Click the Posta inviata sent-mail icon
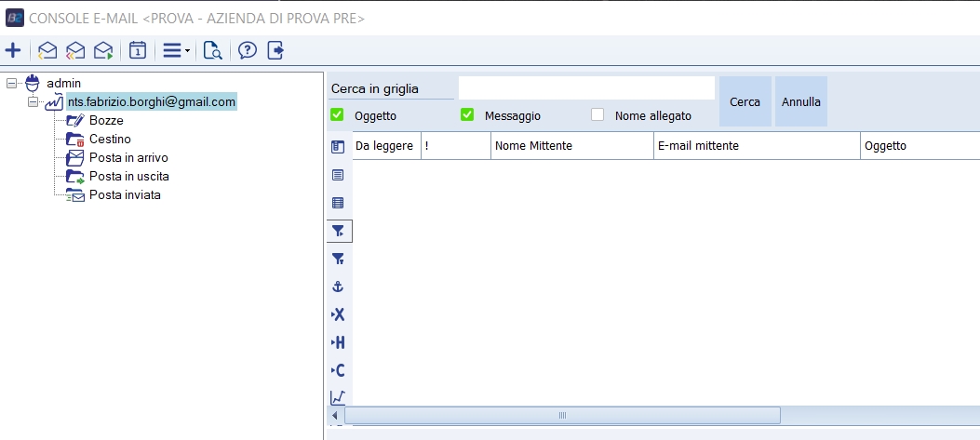980x440 pixels. pyautogui.click(x=75, y=195)
